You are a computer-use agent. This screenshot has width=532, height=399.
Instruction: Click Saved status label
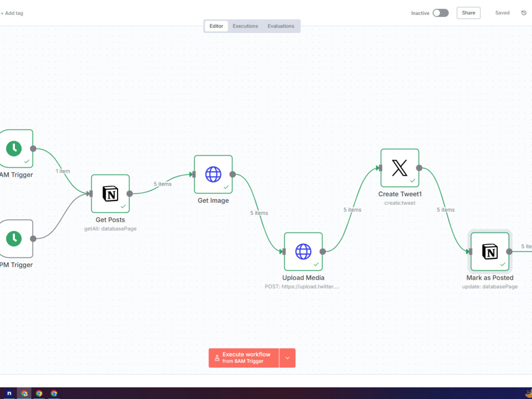pos(503,13)
